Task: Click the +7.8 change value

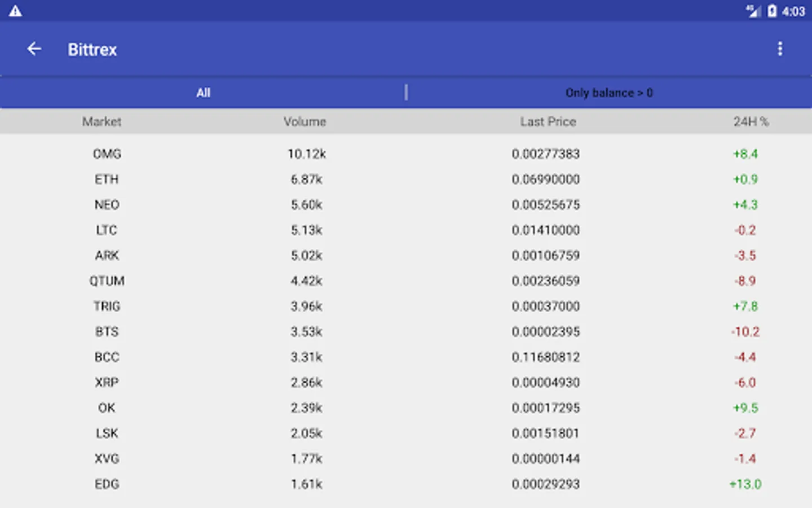Action: point(745,306)
